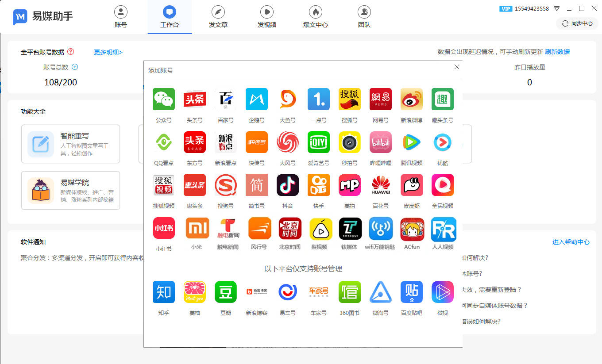The height and width of the screenshot is (364, 602).
Task: Choose the 东方号 platform icon
Action: point(195,142)
